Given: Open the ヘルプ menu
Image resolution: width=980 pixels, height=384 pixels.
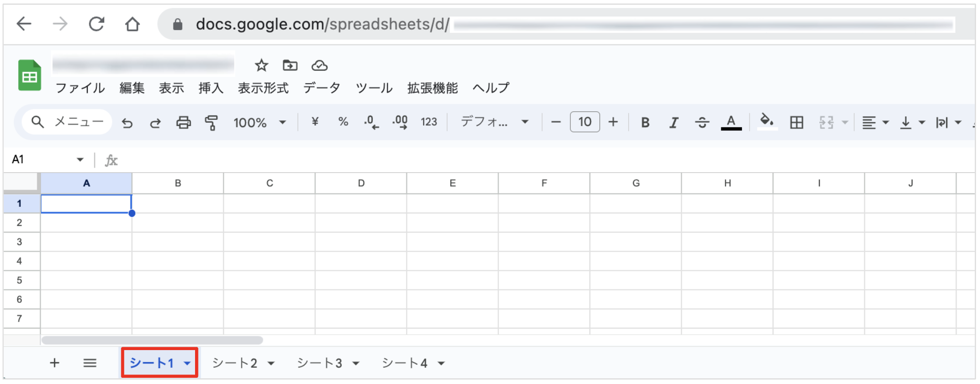Looking at the screenshot, I should point(491,88).
